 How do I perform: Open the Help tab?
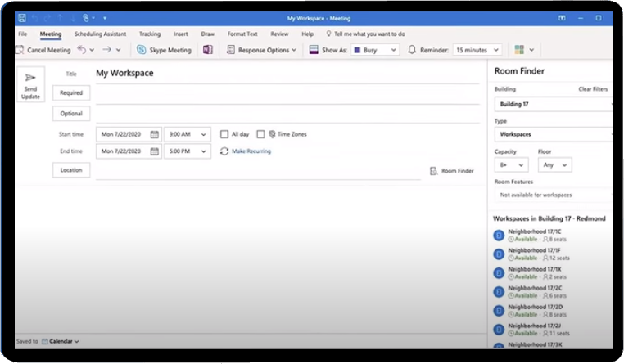coord(307,34)
